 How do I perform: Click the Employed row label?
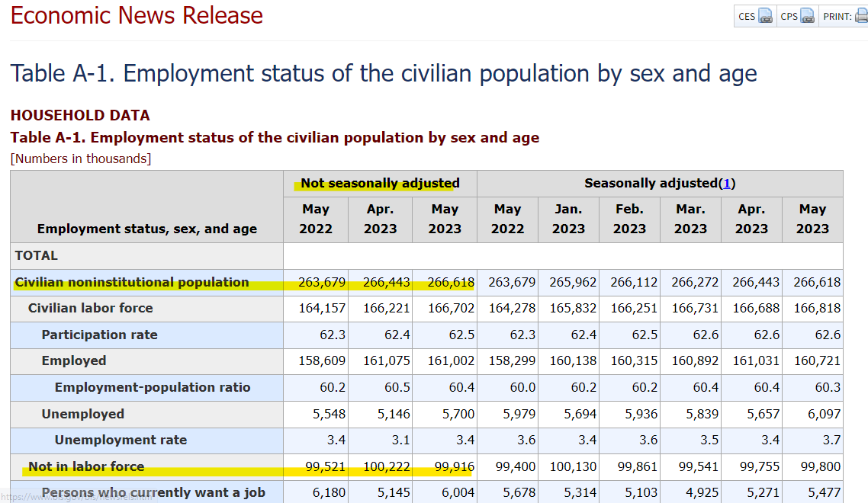coord(74,360)
